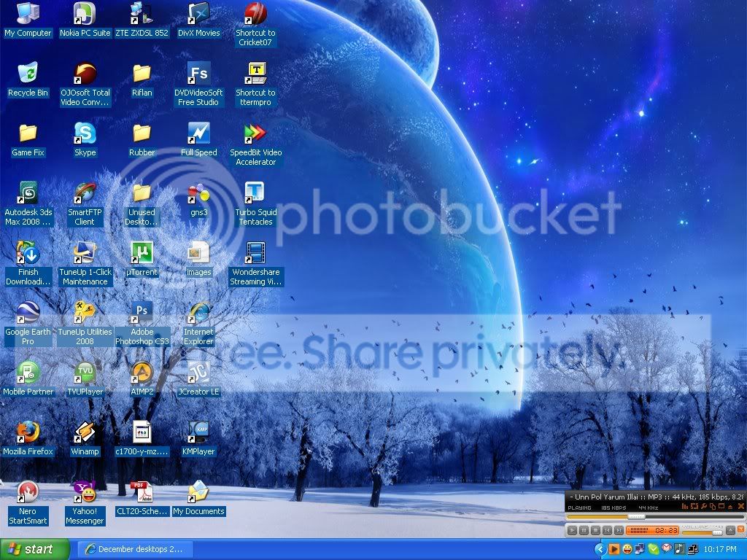Image resolution: width=747 pixels, height=560 pixels.
Task: Open the player equalizer bars icon
Action: coord(685,506)
